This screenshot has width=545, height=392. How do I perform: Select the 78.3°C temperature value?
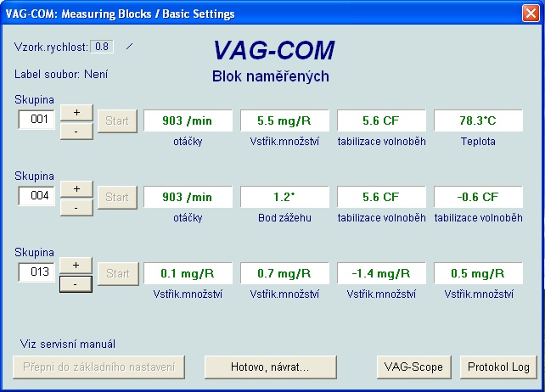(x=478, y=120)
